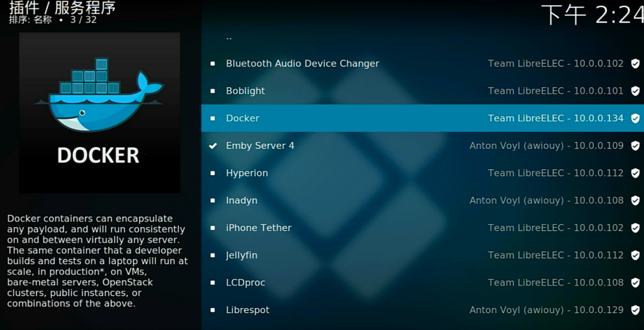Click verified shield icon on Hyperion row
The width and height of the screenshot is (644, 330).
[635, 173]
